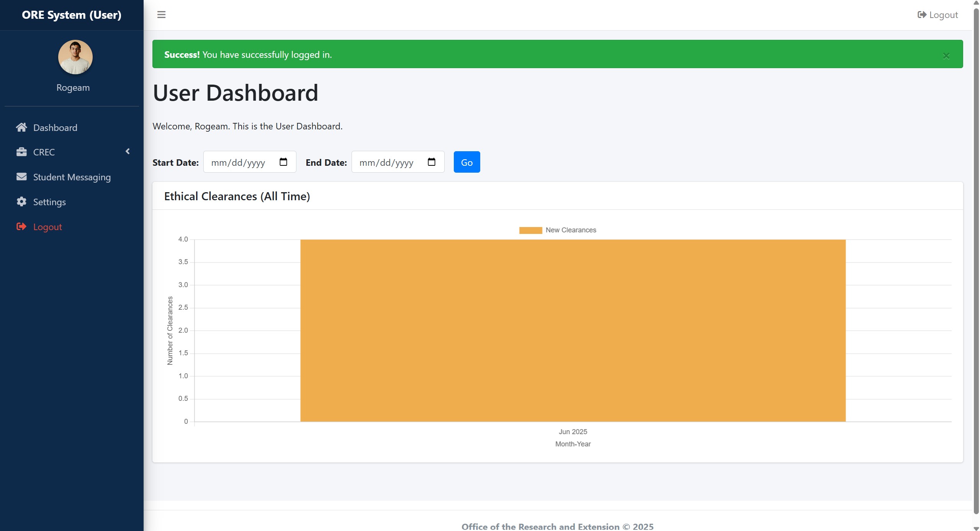Click into the Start Date field
Viewport: 980px width, 531px height.
click(x=238, y=162)
